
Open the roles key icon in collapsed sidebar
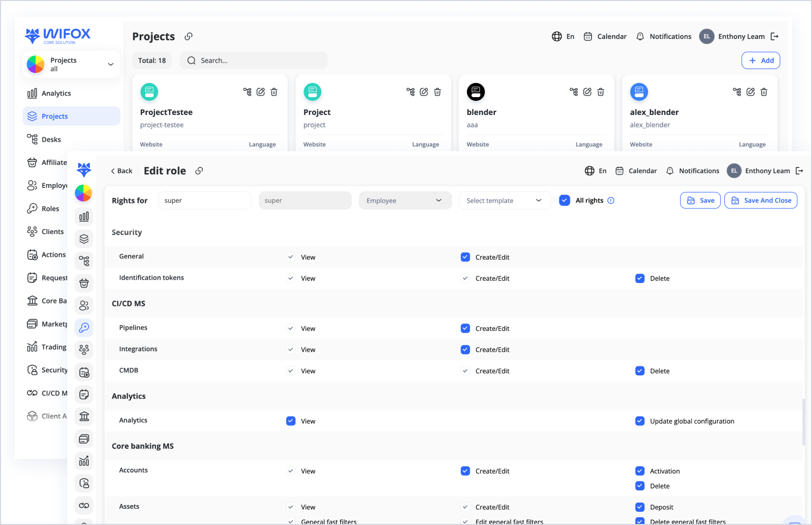click(84, 328)
